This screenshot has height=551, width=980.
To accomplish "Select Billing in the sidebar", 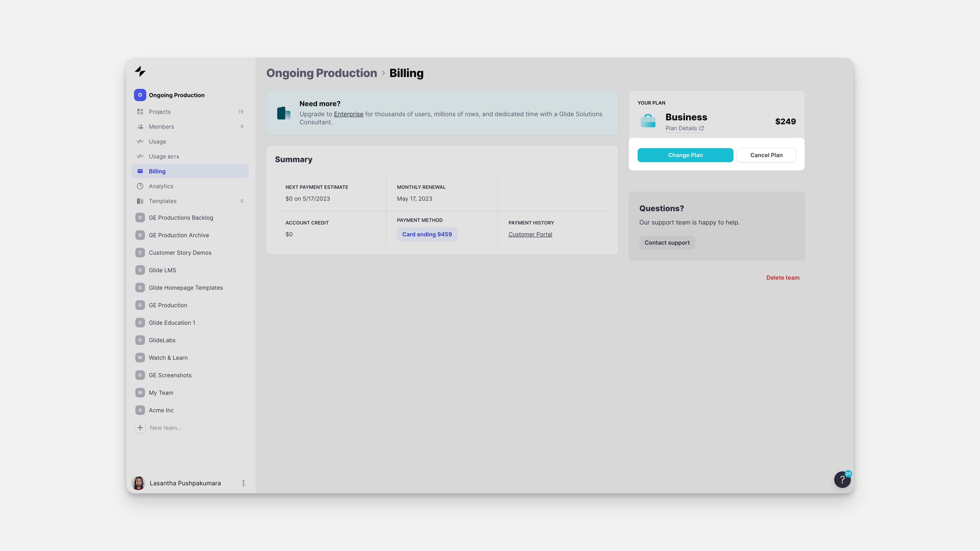I will pos(157,172).
